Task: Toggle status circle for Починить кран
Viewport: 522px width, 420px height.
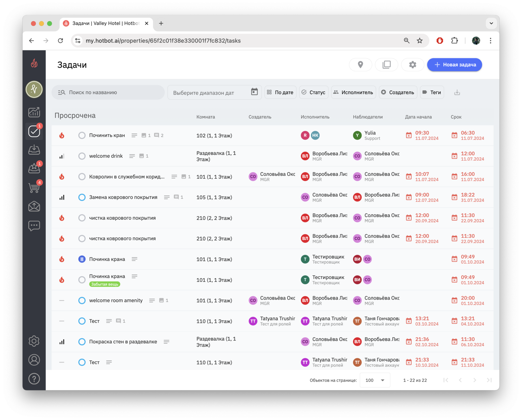Action: click(x=82, y=135)
